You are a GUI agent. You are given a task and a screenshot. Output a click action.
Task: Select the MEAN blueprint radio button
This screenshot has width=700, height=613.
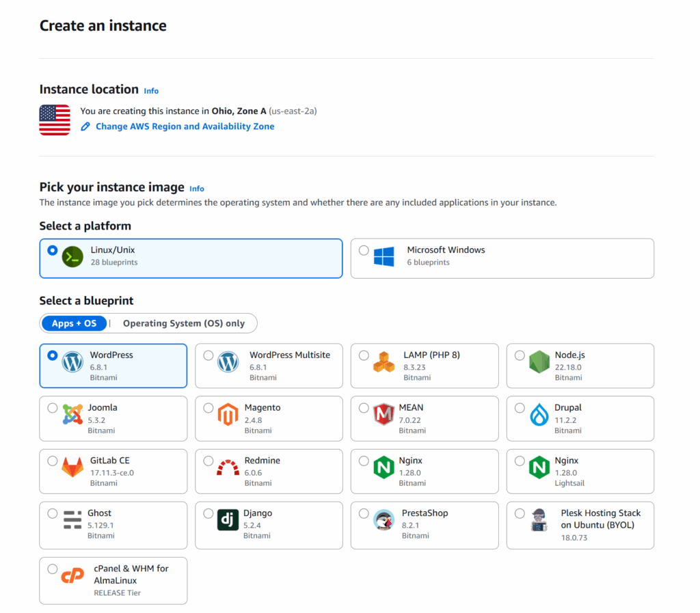pyautogui.click(x=364, y=408)
